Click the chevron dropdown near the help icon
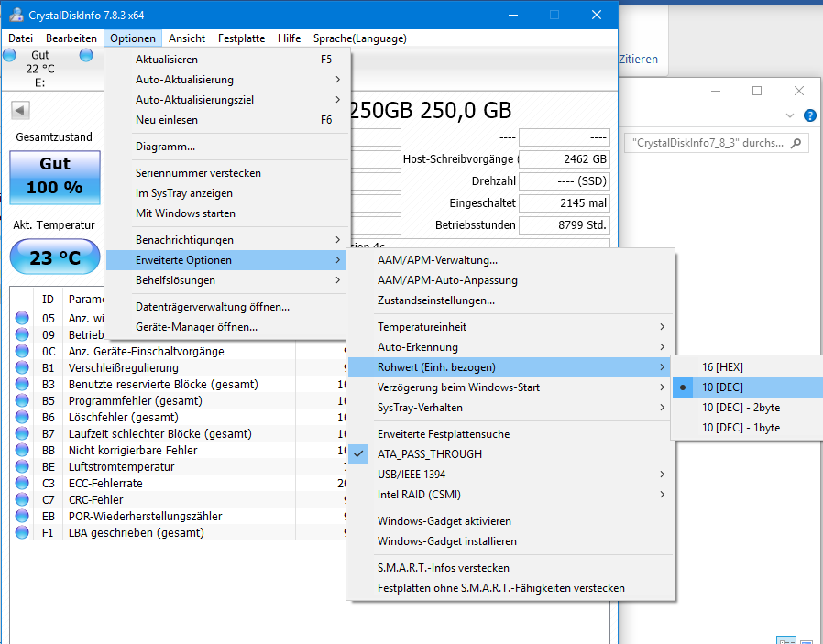Screen dimensions: 823x644 tap(788, 115)
